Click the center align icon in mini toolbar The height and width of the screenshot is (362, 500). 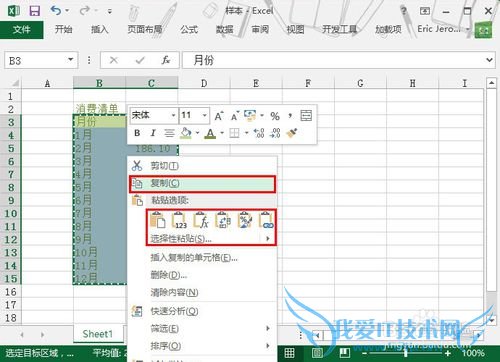click(169, 133)
